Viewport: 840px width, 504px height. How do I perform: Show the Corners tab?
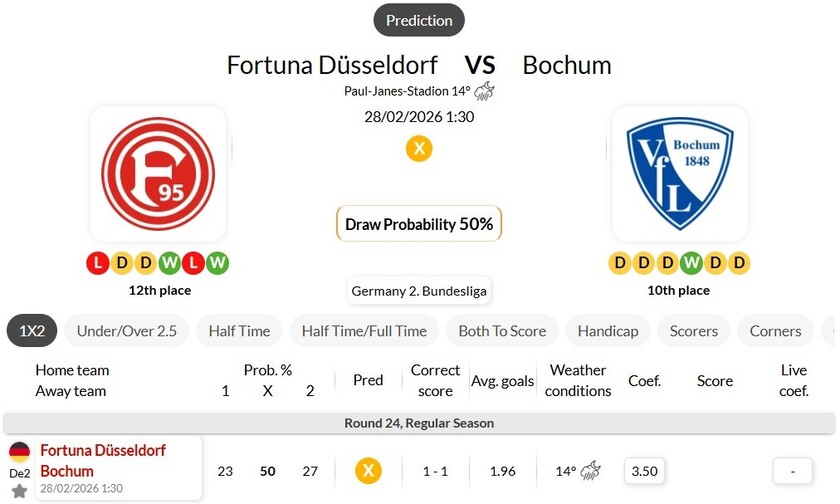776,331
